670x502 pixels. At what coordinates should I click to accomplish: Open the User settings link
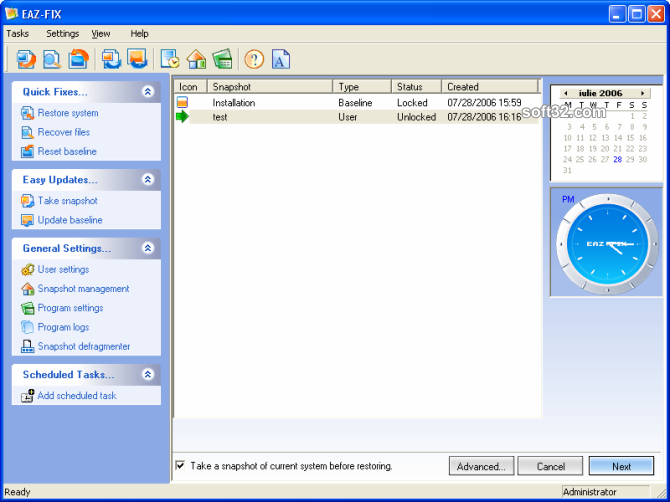pos(63,270)
